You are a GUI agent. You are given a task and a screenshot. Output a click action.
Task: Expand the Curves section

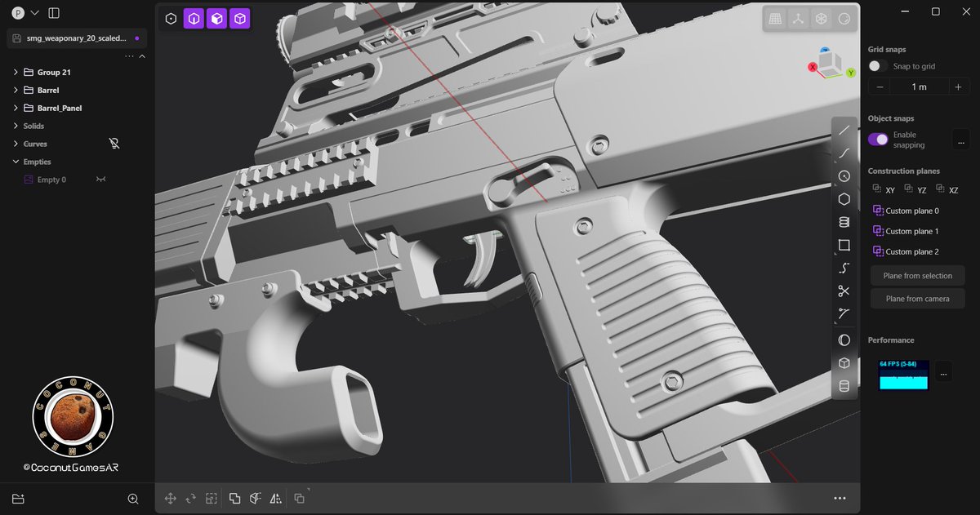(16, 144)
